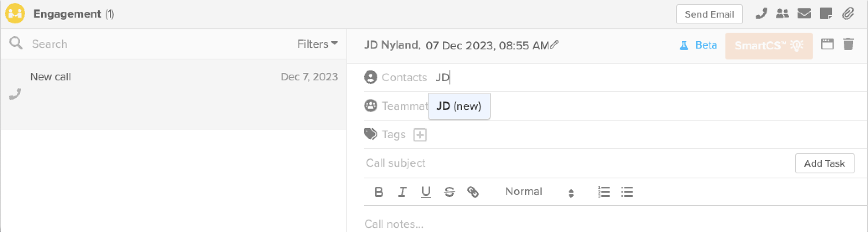Viewport: 868px width, 232px height.
Task: Attach a file using paperclip icon
Action: click(848, 14)
